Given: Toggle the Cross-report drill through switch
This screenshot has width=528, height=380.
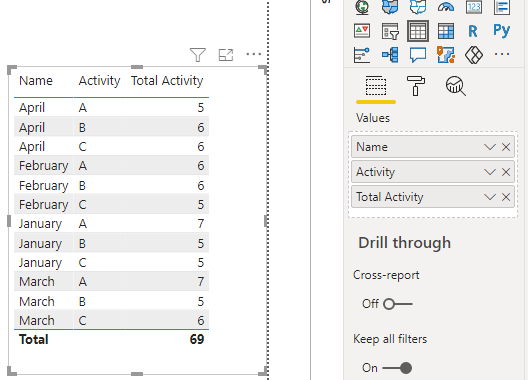Looking at the screenshot, I should [x=397, y=304].
